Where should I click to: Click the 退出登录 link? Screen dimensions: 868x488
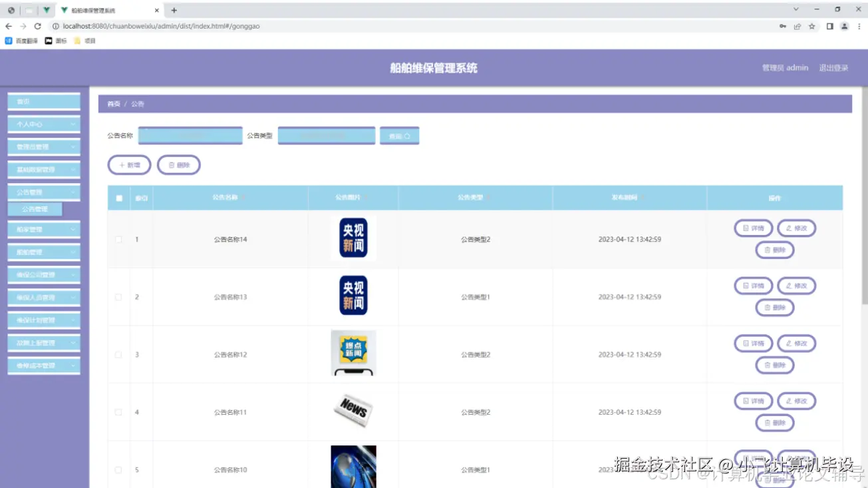pyautogui.click(x=833, y=68)
